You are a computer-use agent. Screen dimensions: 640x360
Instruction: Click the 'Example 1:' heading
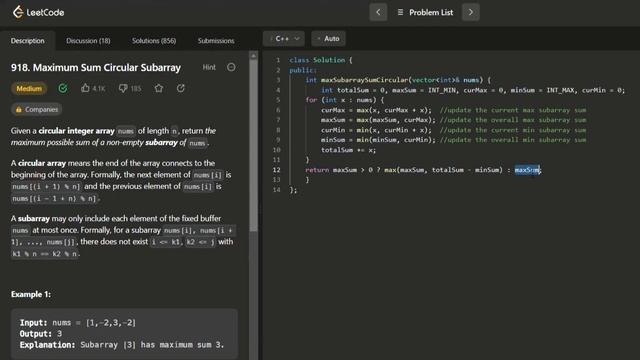31,294
